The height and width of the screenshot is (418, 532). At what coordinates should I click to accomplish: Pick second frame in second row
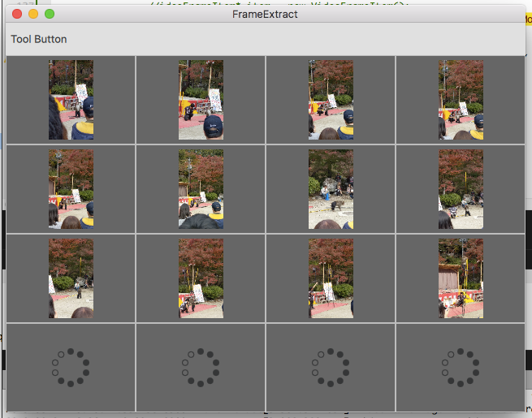point(201,189)
